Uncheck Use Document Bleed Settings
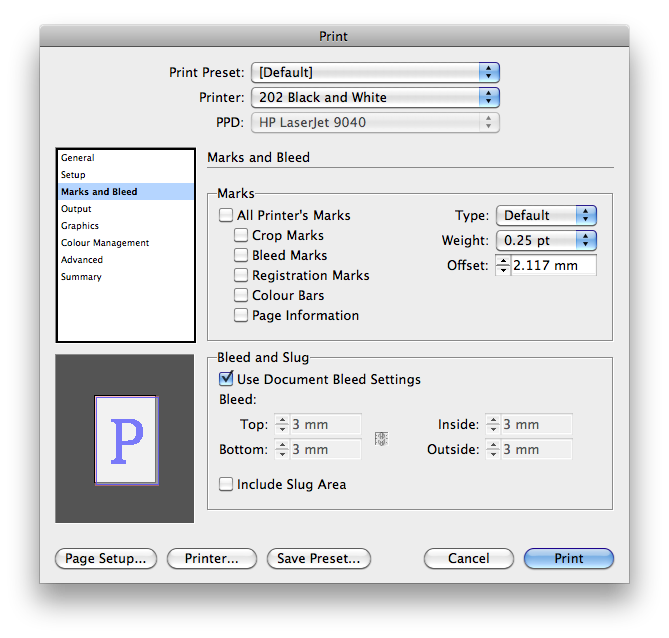The width and height of the screenshot is (669, 638). point(225,379)
